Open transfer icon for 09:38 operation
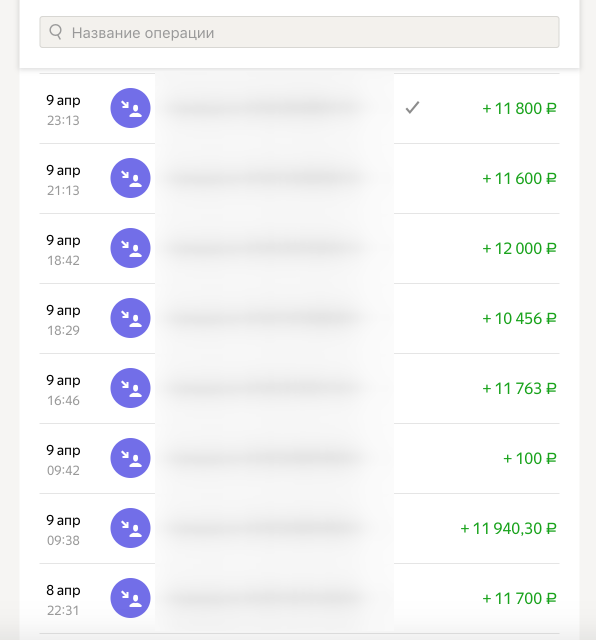The image size is (596, 640). tap(131, 528)
